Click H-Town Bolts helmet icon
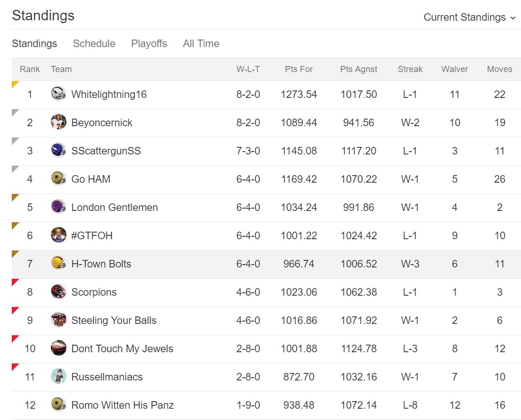The width and height of the screenshot is (521, 420). [58, 264]
